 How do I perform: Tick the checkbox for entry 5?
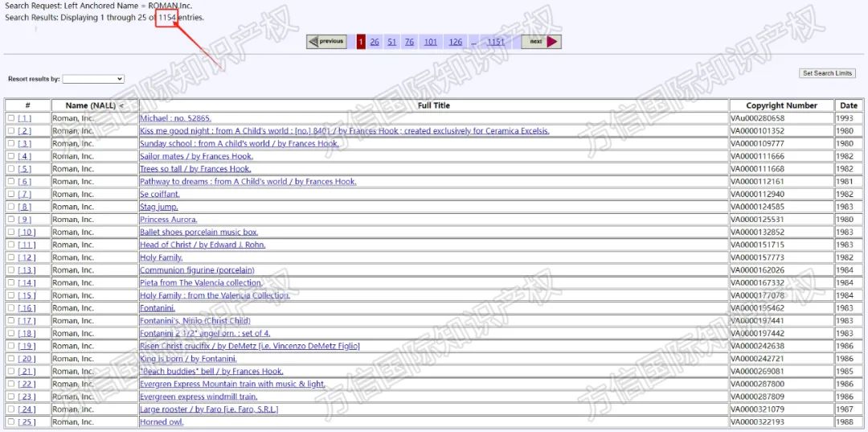coord(11,169)
